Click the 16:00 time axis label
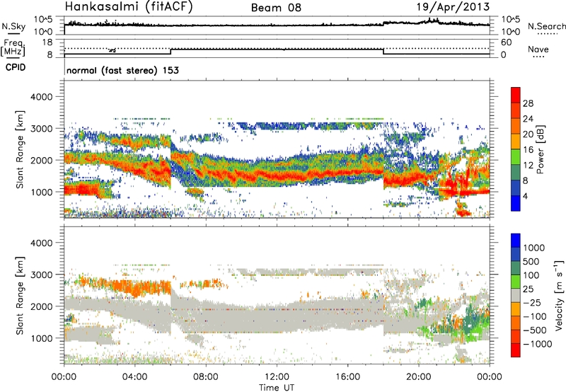The image size is (566, 392). click(x=347, y=377)
